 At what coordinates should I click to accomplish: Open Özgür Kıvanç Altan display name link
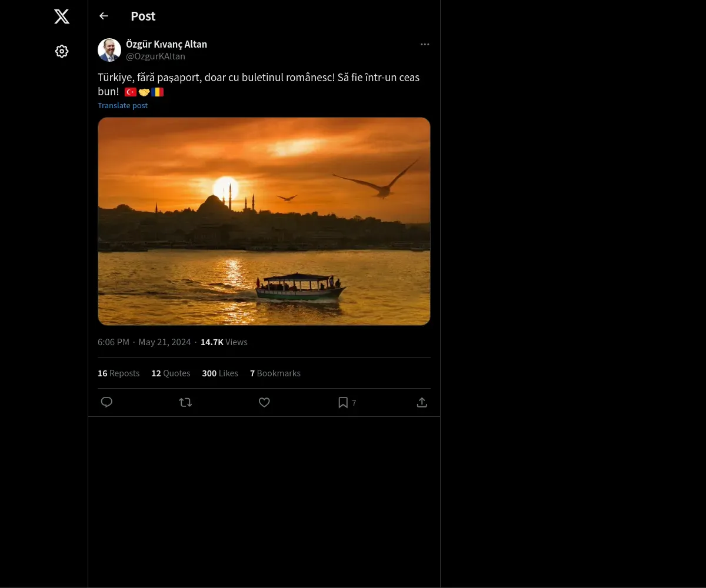tap(166, 44)
